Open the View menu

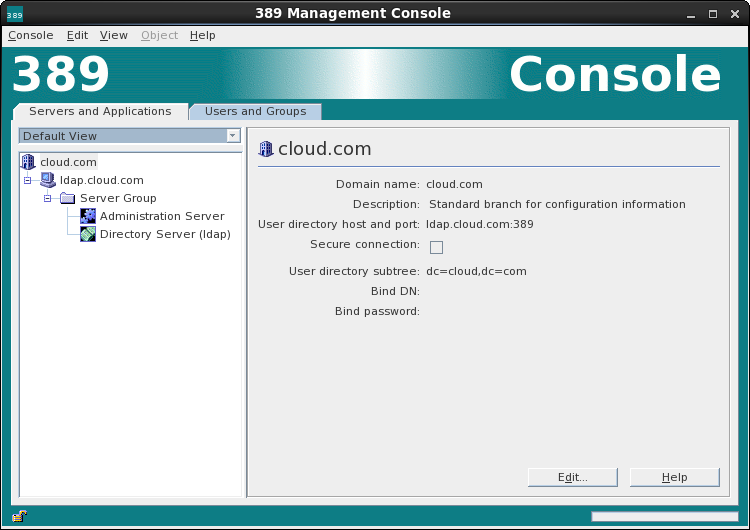click(x=113, y=35)
